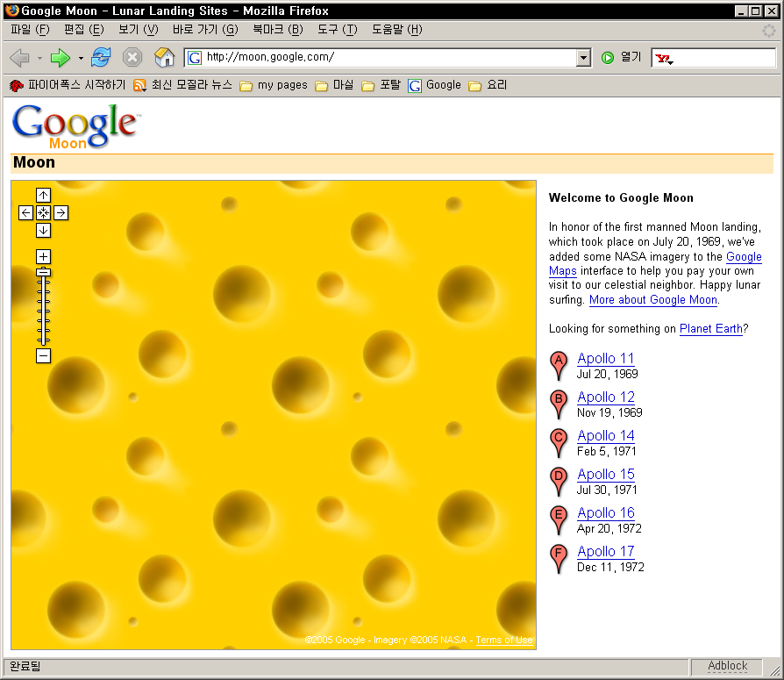
Task: Pan the map right with arrow
Action: (x=61, y=212)
